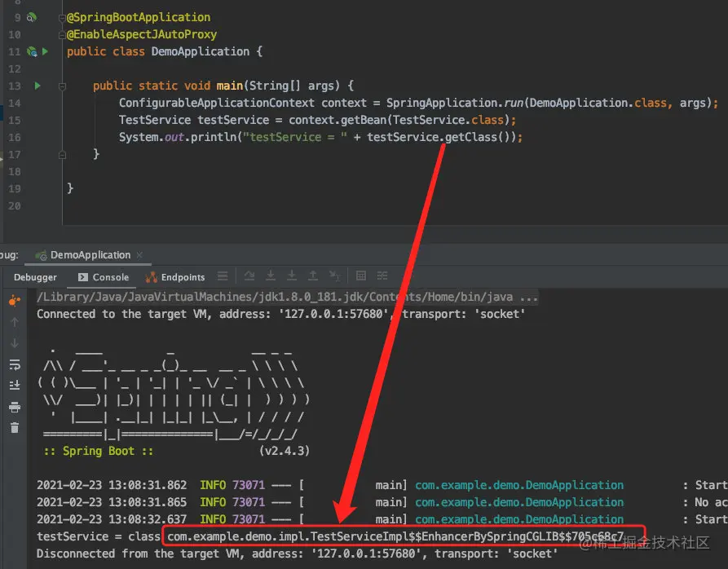Toggle fold marker beside @EnableAspectJAutoProxy
728x569 pixels.
point(62,35)
